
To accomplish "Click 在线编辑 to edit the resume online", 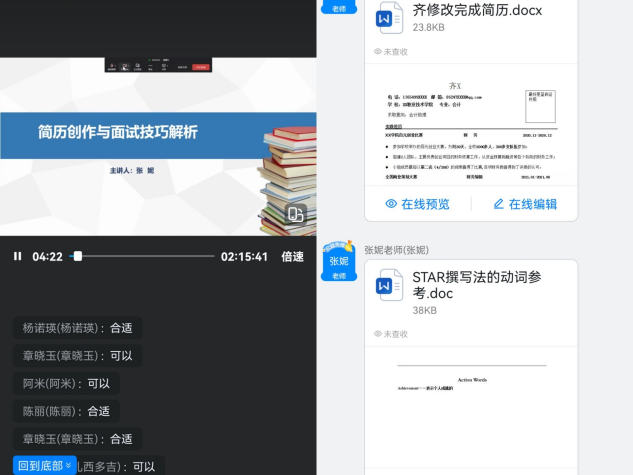I will (x=525, y=204).
